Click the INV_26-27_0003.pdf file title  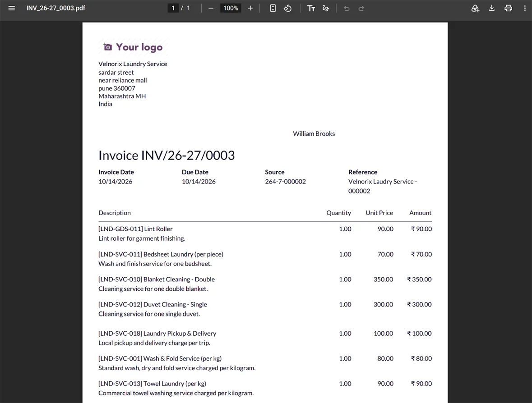coord(56,8)
